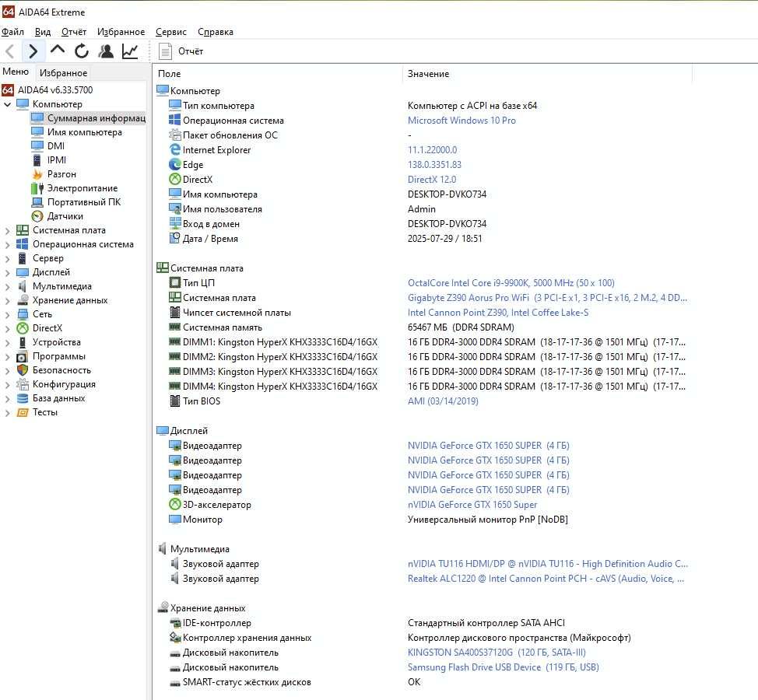The height and width of the screenshot is (700, 758).
Task: Click the Forward navigation arrow
Action: (x=33, y=51)
